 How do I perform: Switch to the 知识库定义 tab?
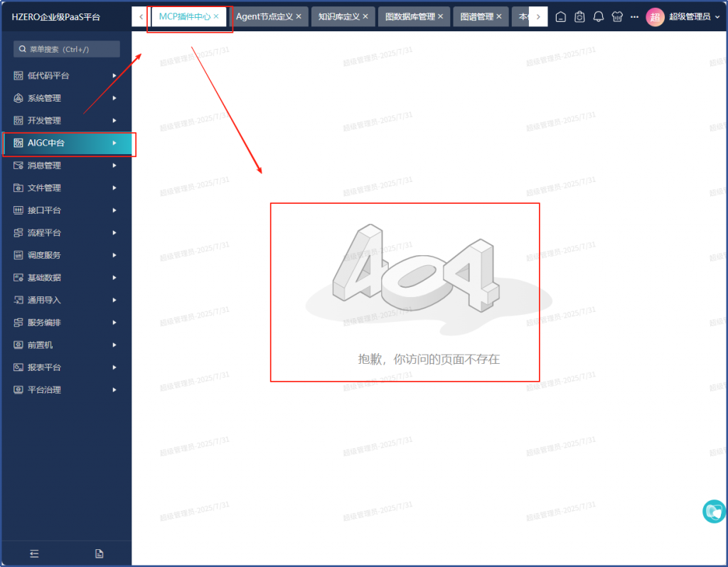point(339,16)
